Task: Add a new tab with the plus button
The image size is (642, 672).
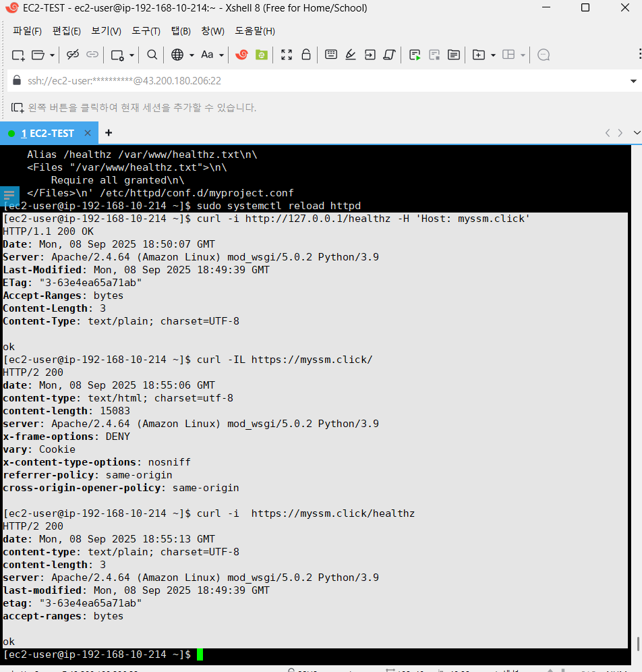Action: coord(109,133)
